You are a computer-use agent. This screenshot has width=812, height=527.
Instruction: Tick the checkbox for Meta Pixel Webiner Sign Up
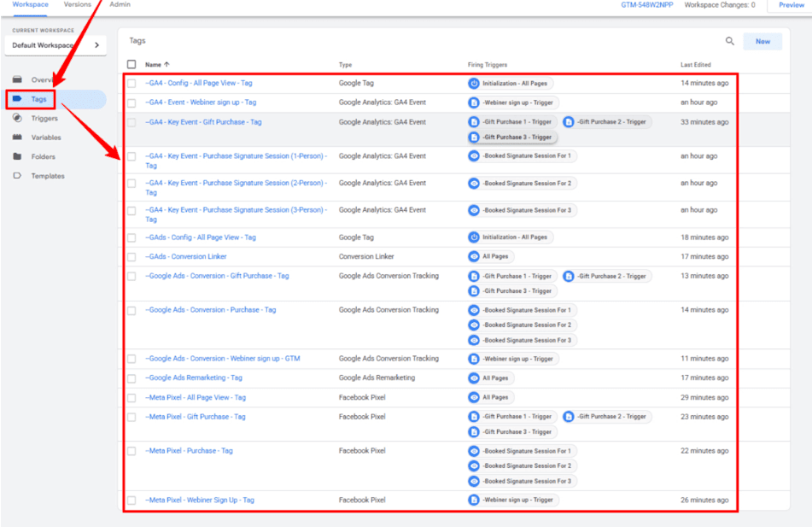pyautogui.click(x=131, y=501)
